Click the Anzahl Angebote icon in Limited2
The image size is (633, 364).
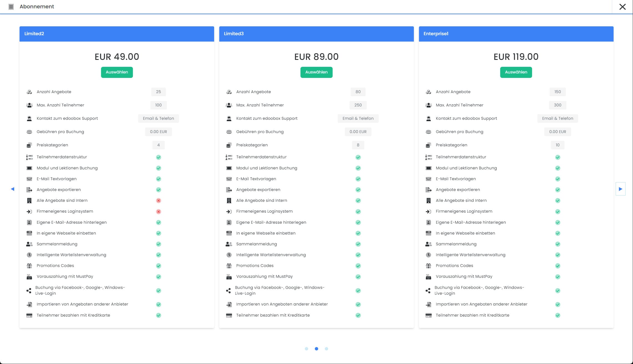tap(29, 92)
